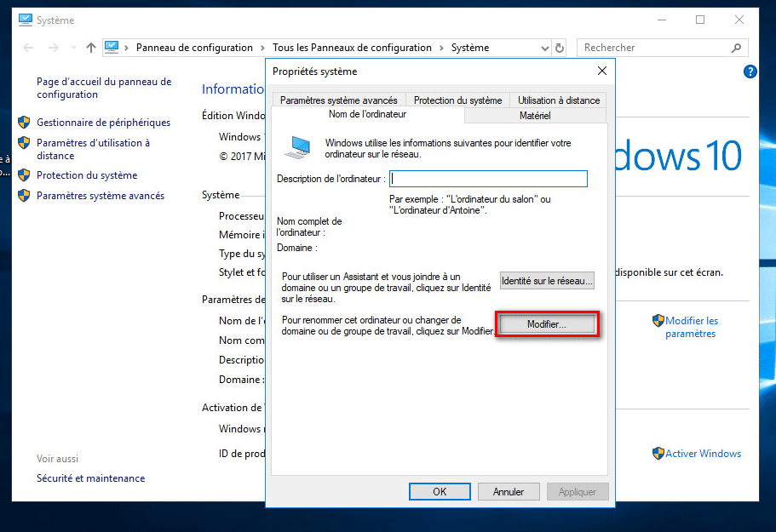The height and width of the screenshot is (532, 776).
Task: Open sidebar Paramètres système avancés link
Action: pyautogui.click(x=101, y=195)
